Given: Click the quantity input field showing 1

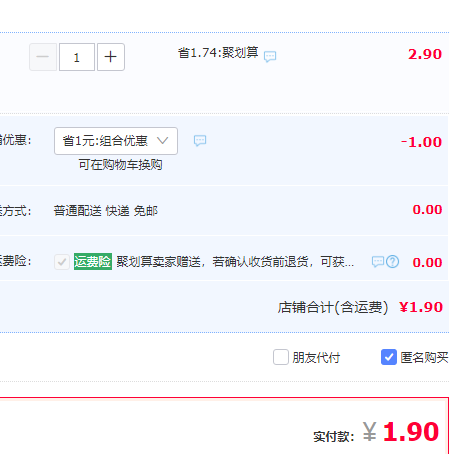Looking at the screenshot, I should tap(77, 57).
